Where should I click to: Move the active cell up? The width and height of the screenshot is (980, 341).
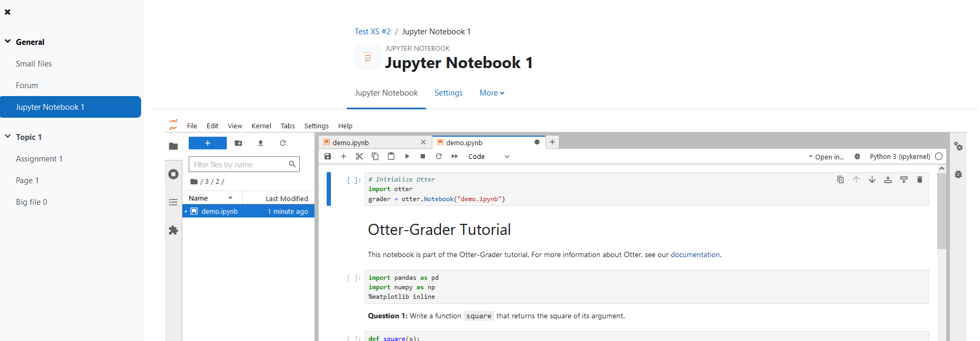click(856, 179)
